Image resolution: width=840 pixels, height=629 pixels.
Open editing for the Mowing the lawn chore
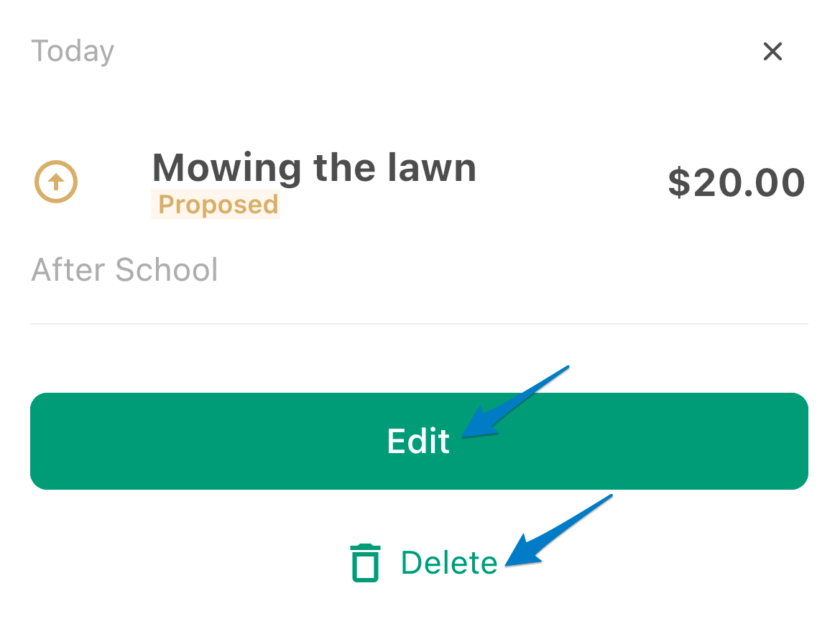(419, 441)
